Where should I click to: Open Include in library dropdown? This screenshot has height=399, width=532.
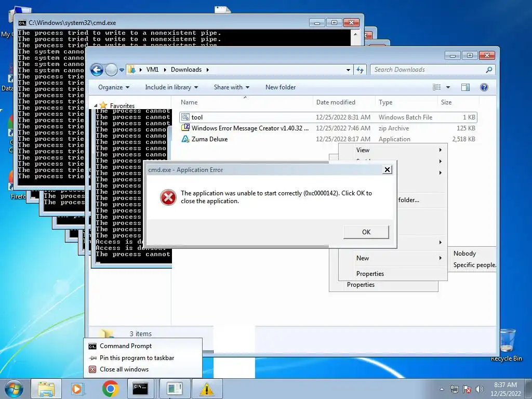click(171, 87)
